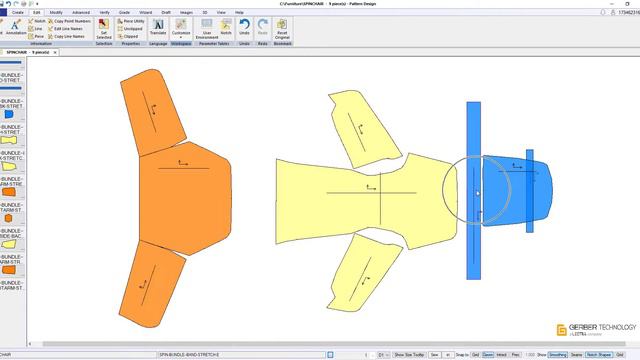Click the quick-access Undo arrow in title bar
Viewport: 640px width, 360px height.
(x=9, y=4)
